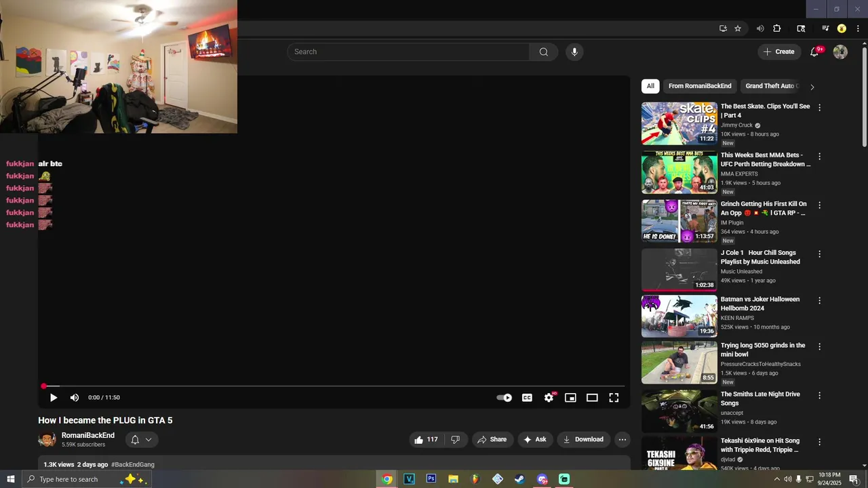Open Trying long 5050 grinds thumbnail
This screenshot has width=868, height=488.
(x=679, y=363)
